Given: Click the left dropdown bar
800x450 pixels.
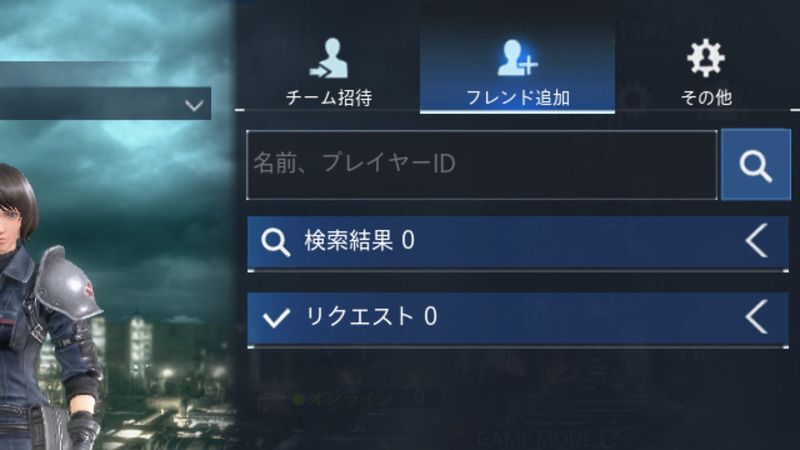Looking at the screenshot, I should (105, 104).
